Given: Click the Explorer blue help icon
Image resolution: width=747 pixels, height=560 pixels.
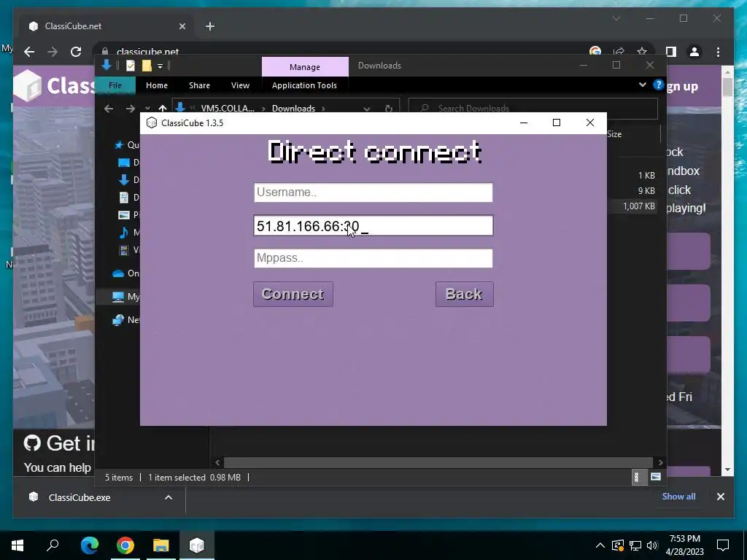Looking at the screenshot, I should pos(659,85).
